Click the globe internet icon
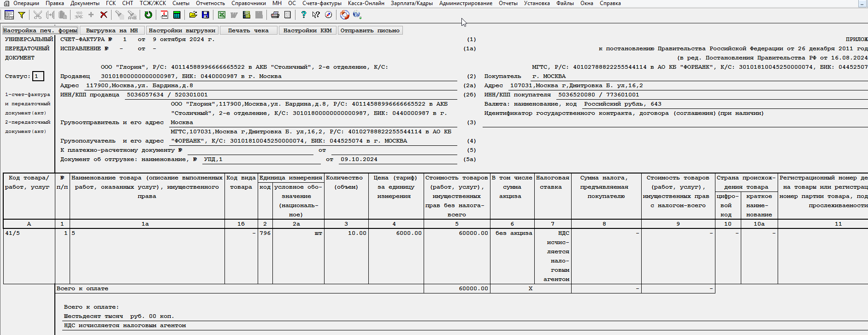 [x=357, y=15]
